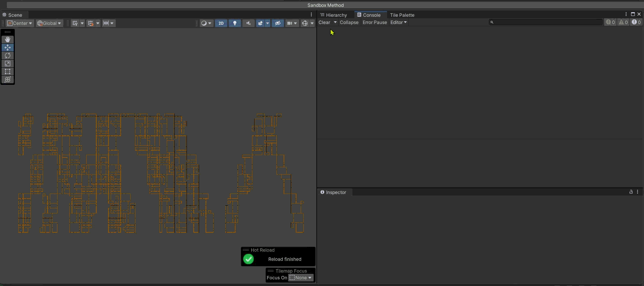Viewport: 644px width, 286px height.
Task: Open the Global handle rotation dropdown
Action: click(49, 23)
